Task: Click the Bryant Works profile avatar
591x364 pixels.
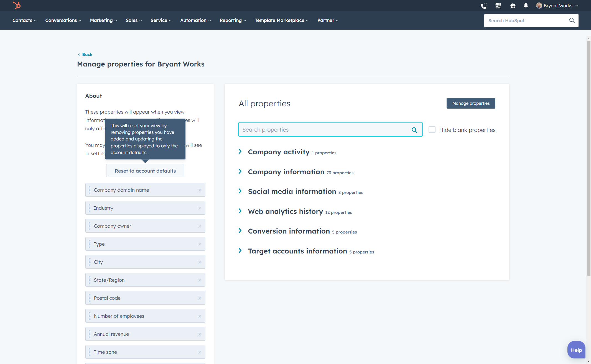Action: [539, 6]
